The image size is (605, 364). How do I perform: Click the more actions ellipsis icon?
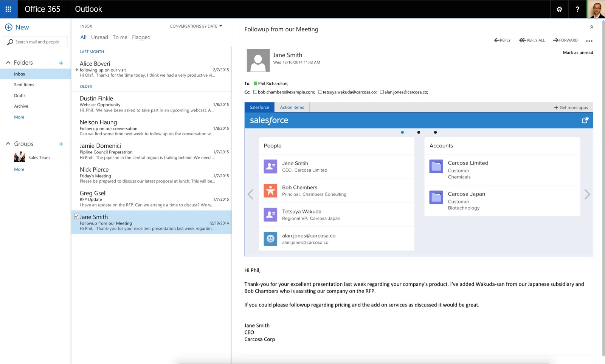(x=589, y=41)
